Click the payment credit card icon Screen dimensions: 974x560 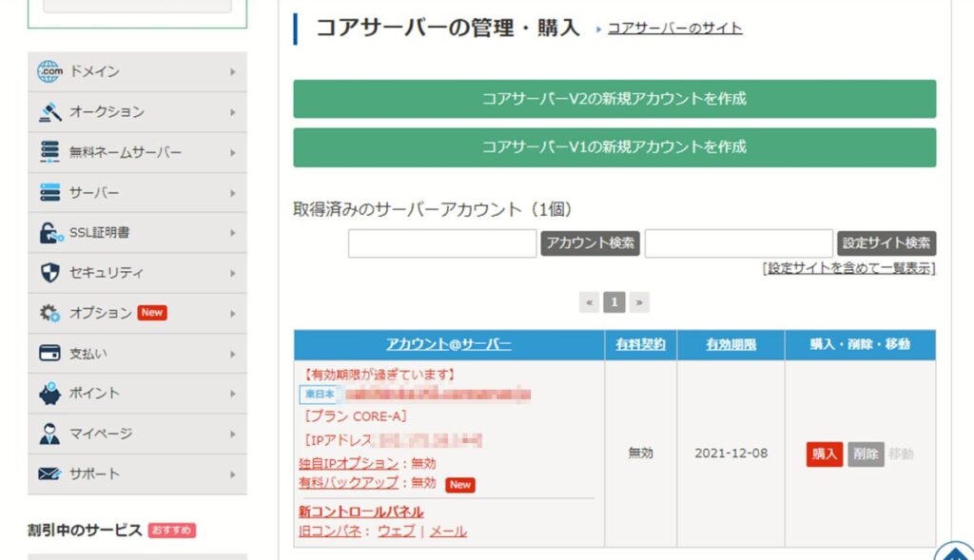(49, 354)
